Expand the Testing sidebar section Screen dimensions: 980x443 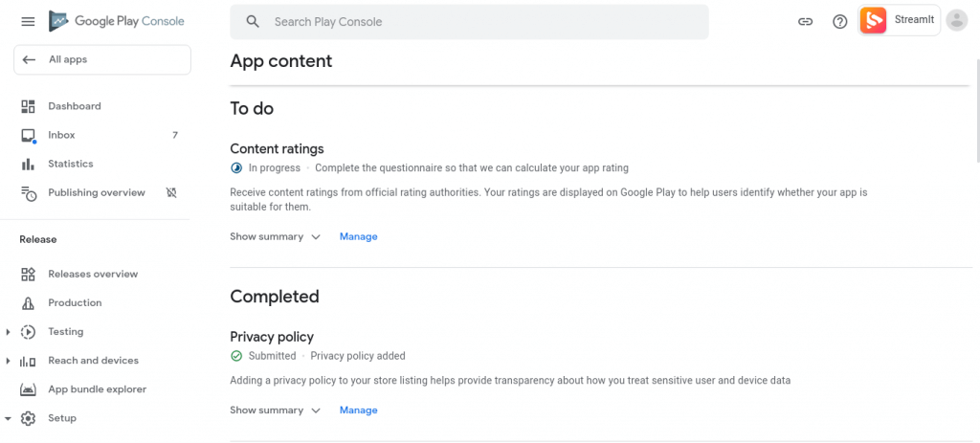click(9, 332)
